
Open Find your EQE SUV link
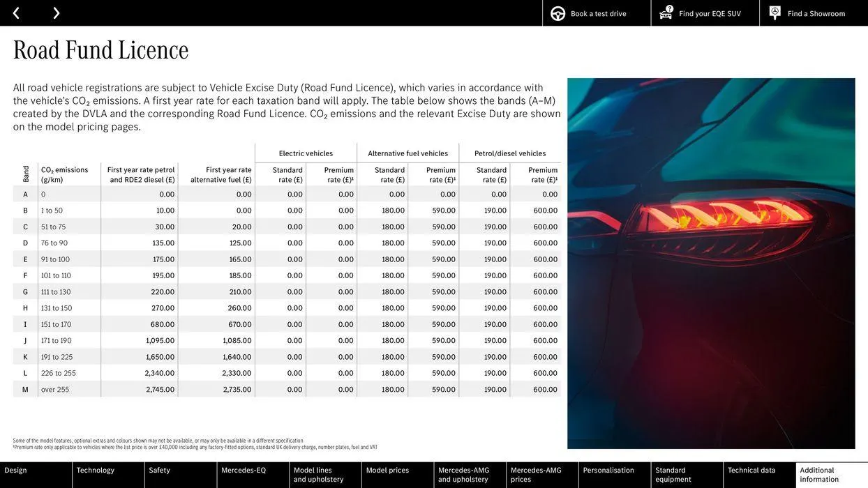pyautogui.click(x=710, y=14)
